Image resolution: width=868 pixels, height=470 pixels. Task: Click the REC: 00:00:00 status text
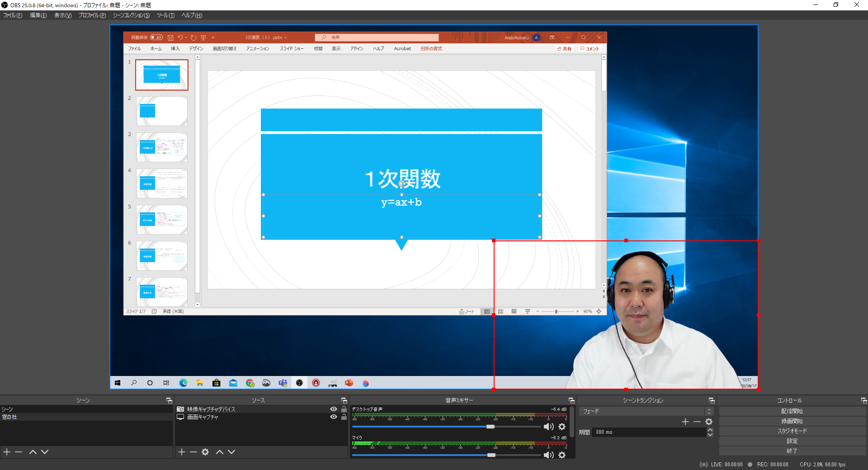[773, 465]
